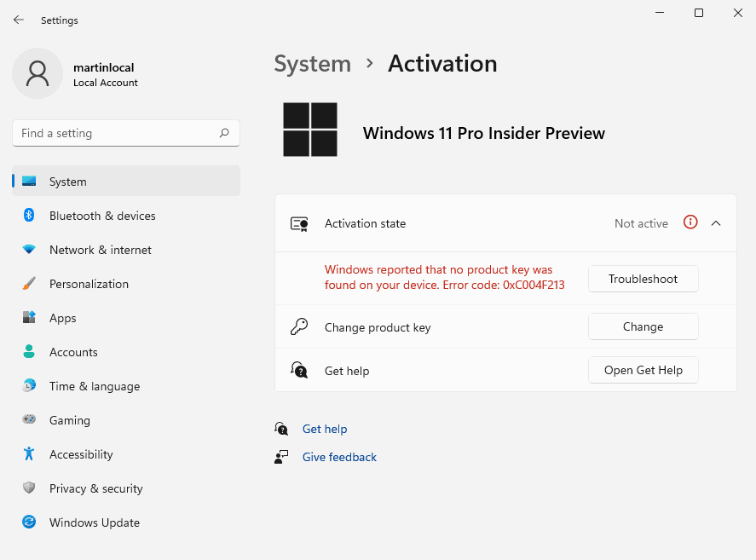756x560 pixels.
Task: Click the Get help chat icon in card
Action: tap(299, 370)
